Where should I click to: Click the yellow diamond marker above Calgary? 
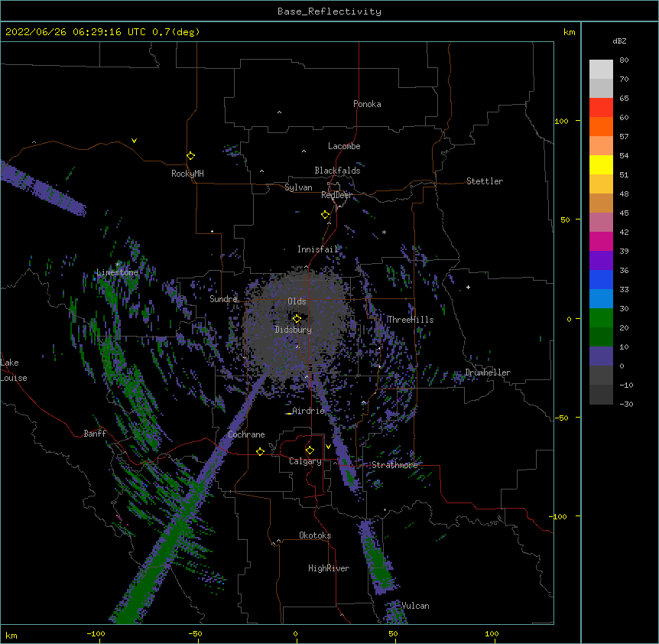[x=310, y=450]
